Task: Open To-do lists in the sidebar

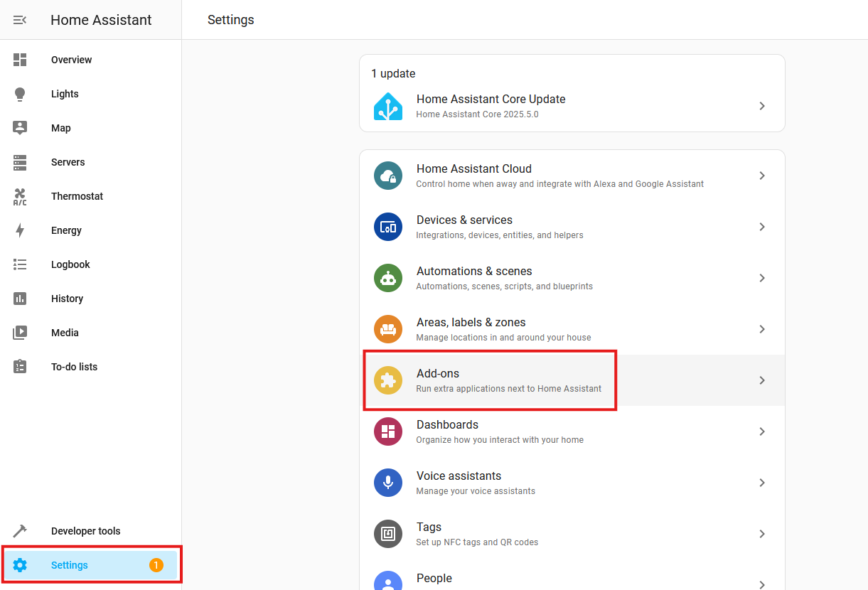Action: tap(74, 367)
